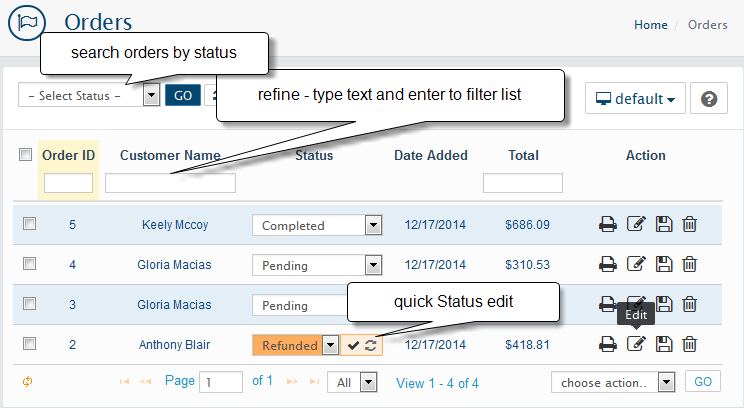This screenshot has width=744, height=408.
Task: Click the $686.09 total cell
Action: (x=527, y=224)
